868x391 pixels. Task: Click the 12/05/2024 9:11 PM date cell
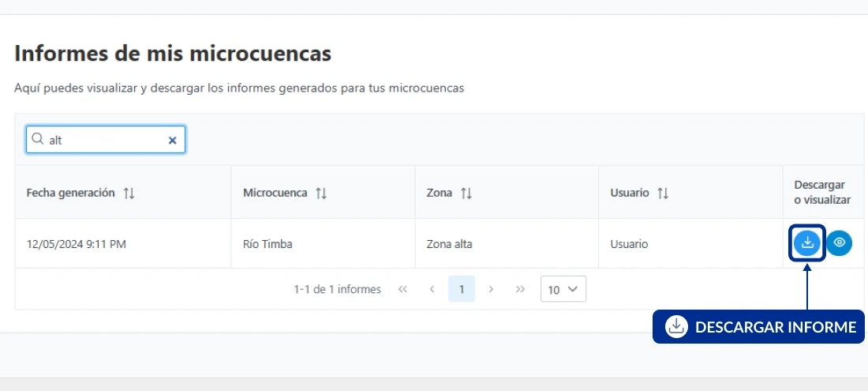tap(77, 244)
